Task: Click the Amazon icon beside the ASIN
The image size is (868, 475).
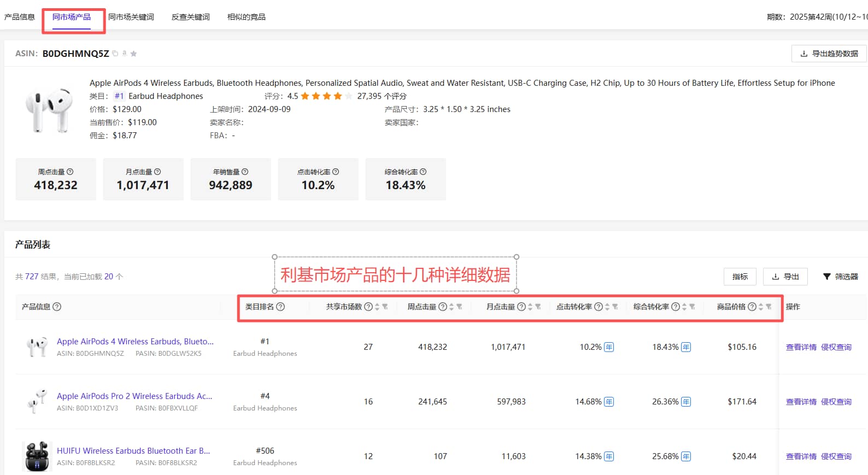Action: (x=125, y=54)
